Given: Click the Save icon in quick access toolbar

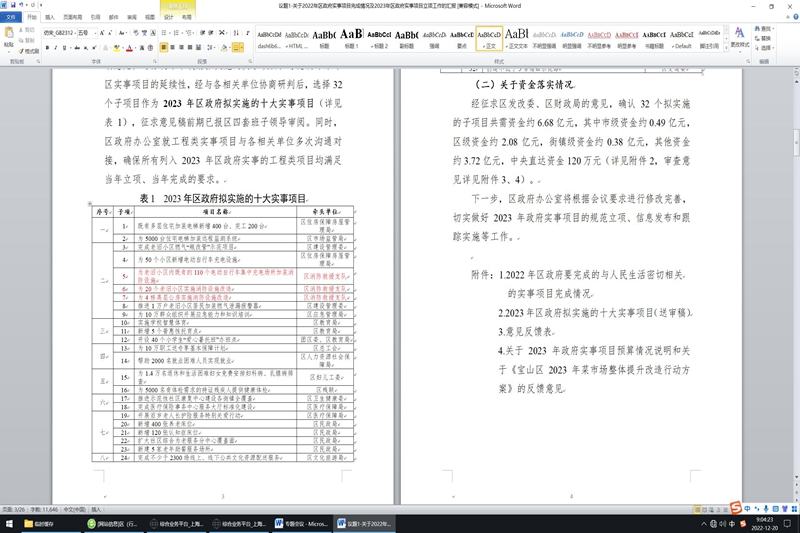Looking at the screenshot, I should coord(13,5).
